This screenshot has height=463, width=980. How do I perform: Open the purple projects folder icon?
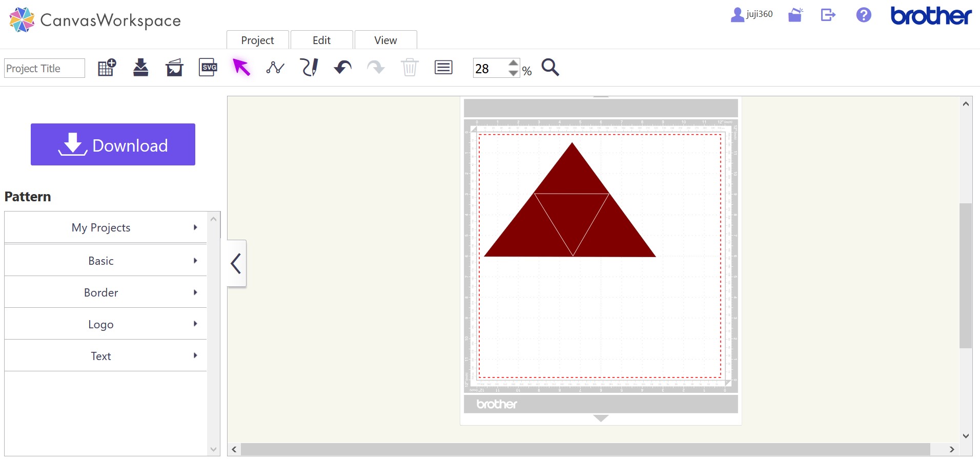795,15
